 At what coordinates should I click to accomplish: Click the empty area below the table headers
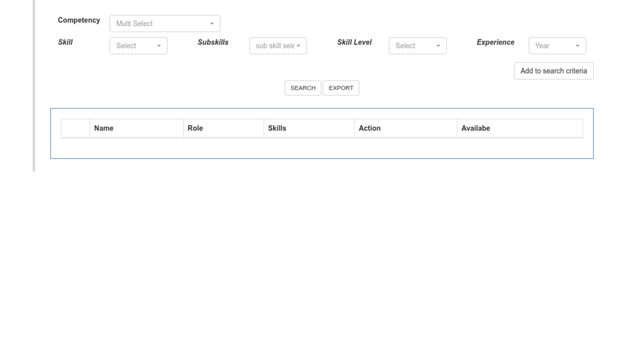tap(322, 148)
